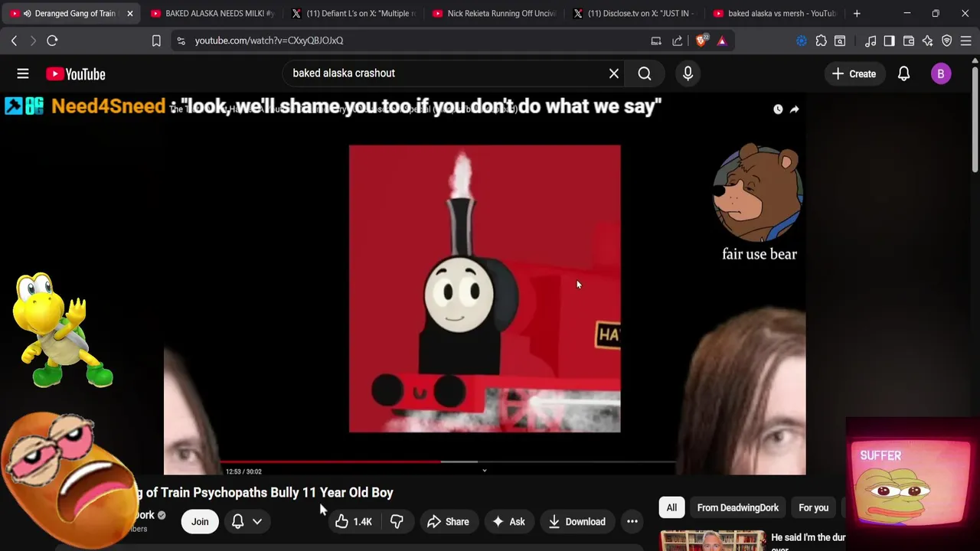Join the channel membership
Image resolution: width=980 pixels, height=551 pixels.
pos(200,522)
